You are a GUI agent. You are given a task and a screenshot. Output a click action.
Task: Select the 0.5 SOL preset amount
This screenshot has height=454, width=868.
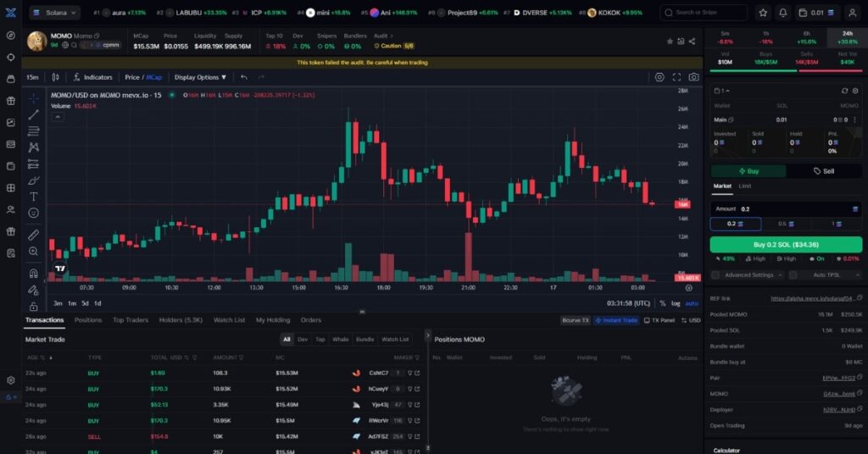(x=786, y=224)
